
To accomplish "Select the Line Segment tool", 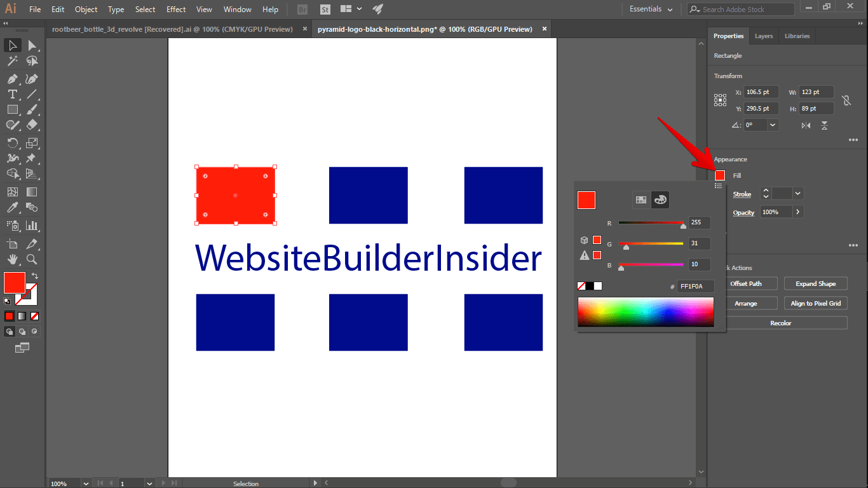I will [32, 94].
